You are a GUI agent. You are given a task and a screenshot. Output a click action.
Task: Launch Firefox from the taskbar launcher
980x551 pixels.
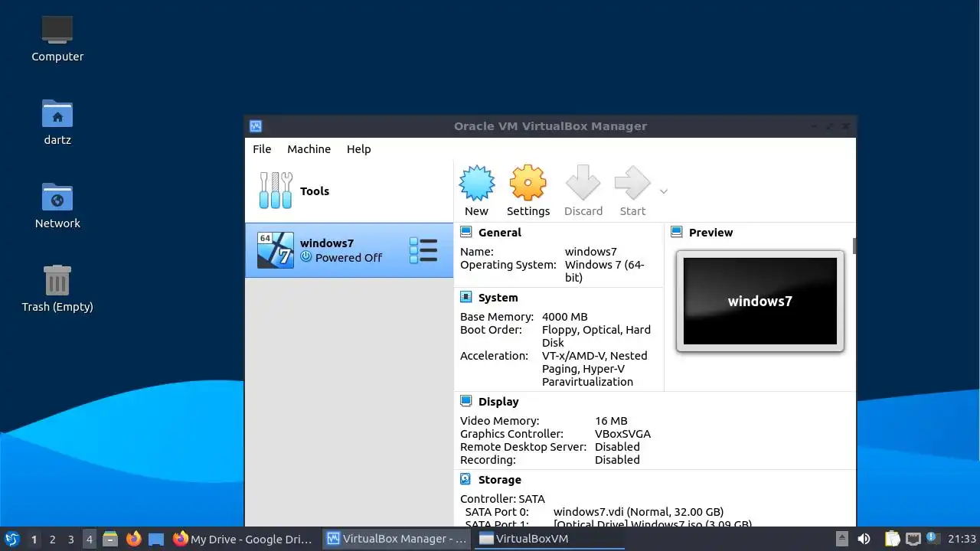point(134,539)
